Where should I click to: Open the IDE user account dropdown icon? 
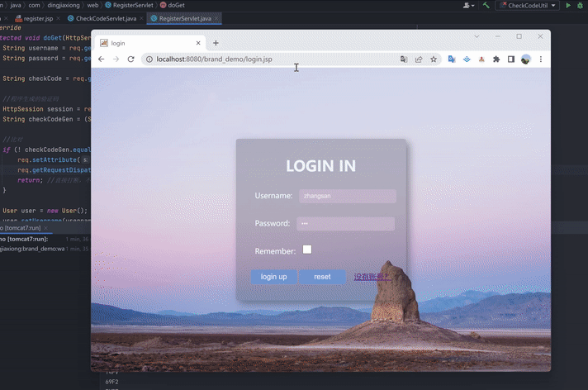(x=469, y=5)
